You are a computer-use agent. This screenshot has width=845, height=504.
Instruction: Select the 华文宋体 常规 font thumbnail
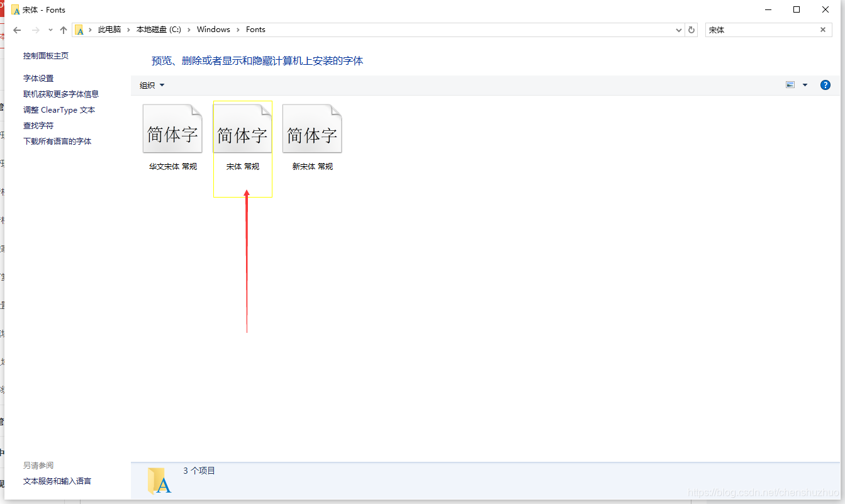coord(173,129)
